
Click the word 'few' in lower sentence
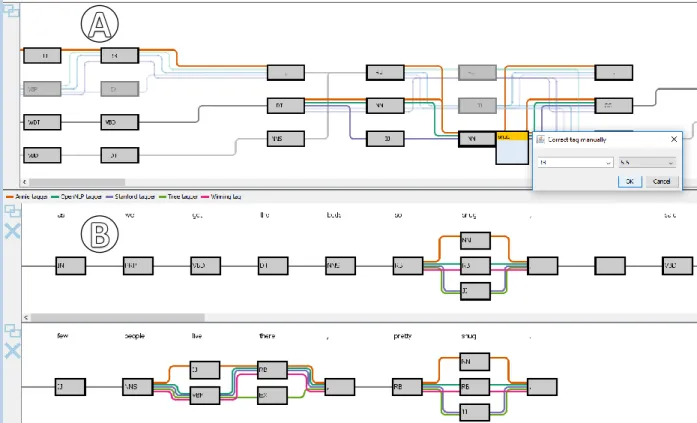pos(63,336)
